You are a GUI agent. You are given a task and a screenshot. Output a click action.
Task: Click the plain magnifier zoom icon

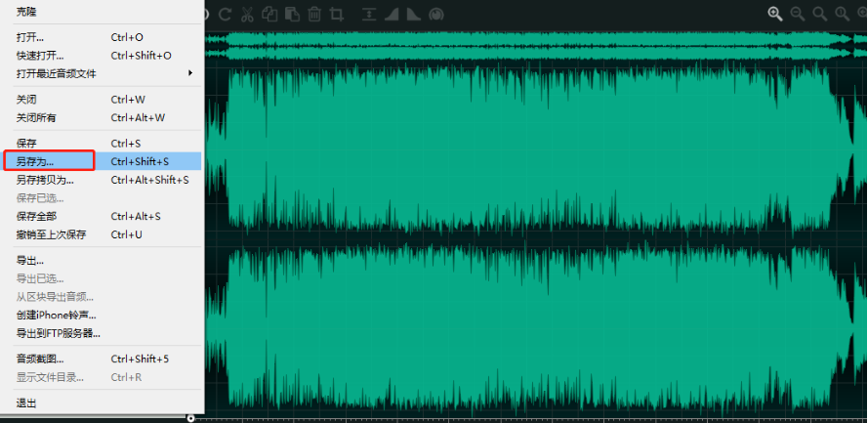click(820, 14)
